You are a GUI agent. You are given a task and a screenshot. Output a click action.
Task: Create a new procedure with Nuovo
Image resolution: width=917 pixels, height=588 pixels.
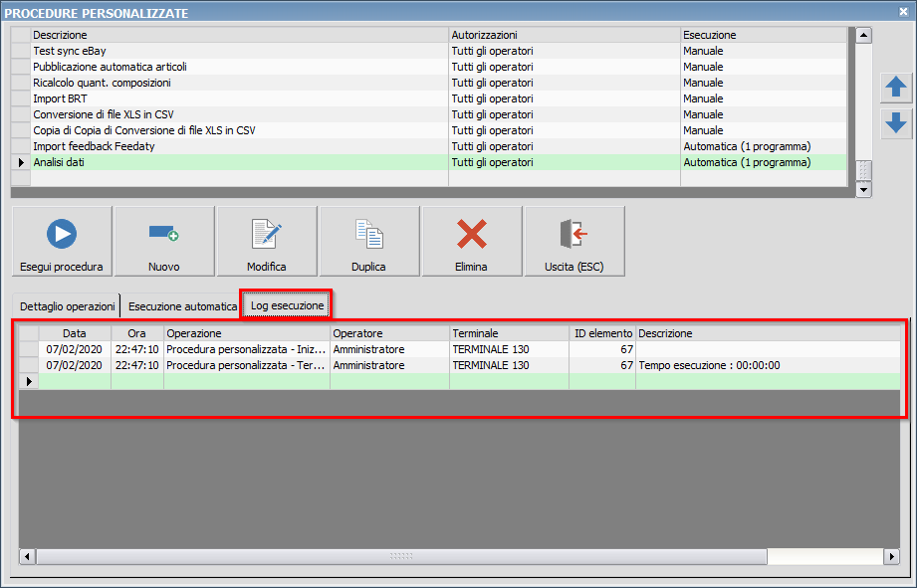(164, 241)
